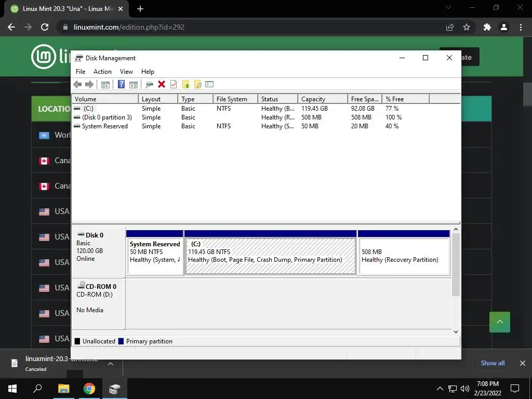Open Help via the blue question mark icon
The height and width of the screenshot is (399, 532).
[x=121, y=84]
